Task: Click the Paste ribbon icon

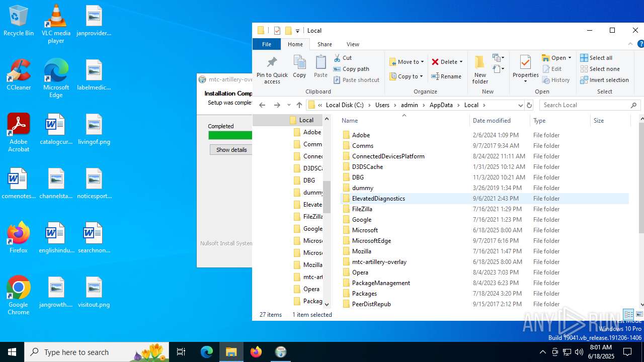Action: [x=320, y=66]
